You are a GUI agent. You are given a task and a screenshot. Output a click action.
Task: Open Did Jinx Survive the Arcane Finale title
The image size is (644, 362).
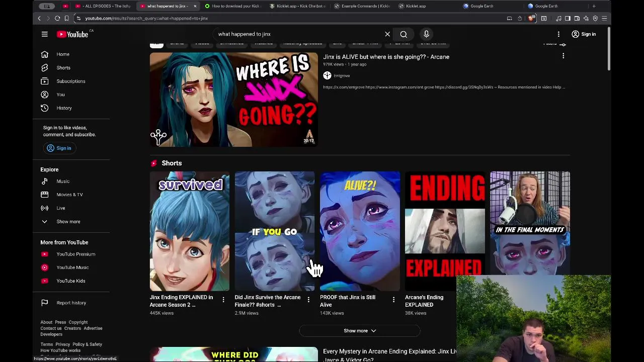[268, 301]
